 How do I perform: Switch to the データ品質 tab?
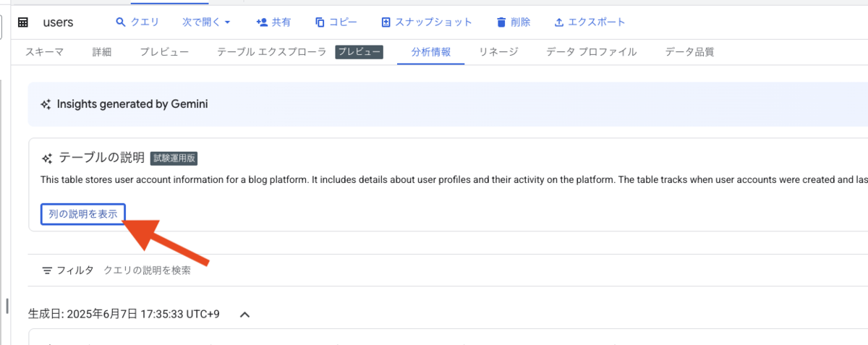pyautogui.click(x=690, y=51)
